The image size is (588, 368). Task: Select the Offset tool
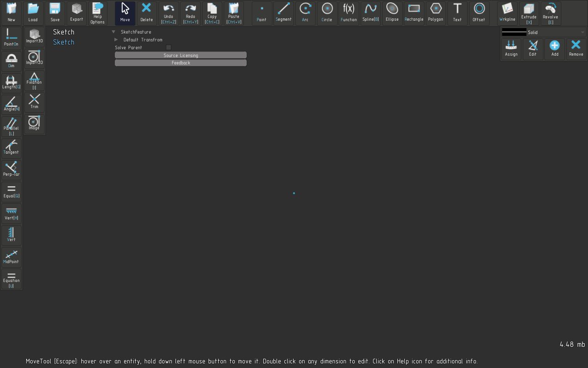pos(479,13)
